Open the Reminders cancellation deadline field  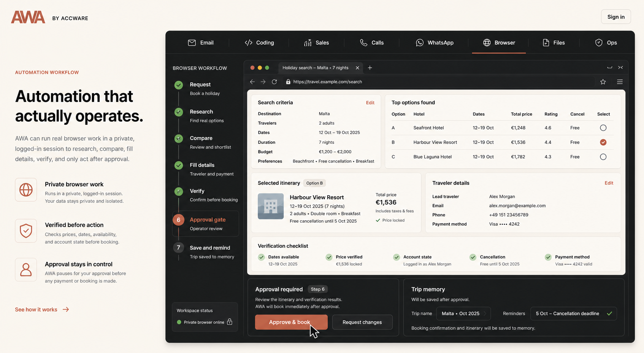pyautogui.click(x=573, y=313)
